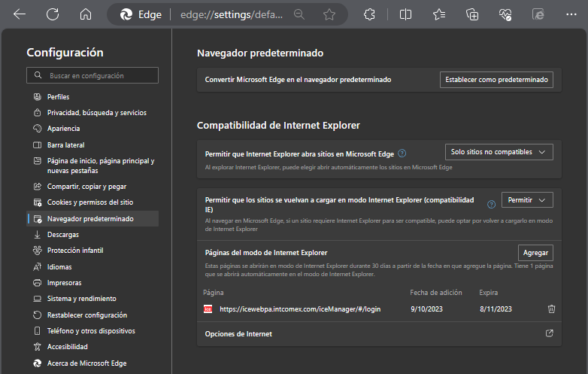
Task: Select Navegador predeterminado in sidebar
Action: (x=93, y=219)
